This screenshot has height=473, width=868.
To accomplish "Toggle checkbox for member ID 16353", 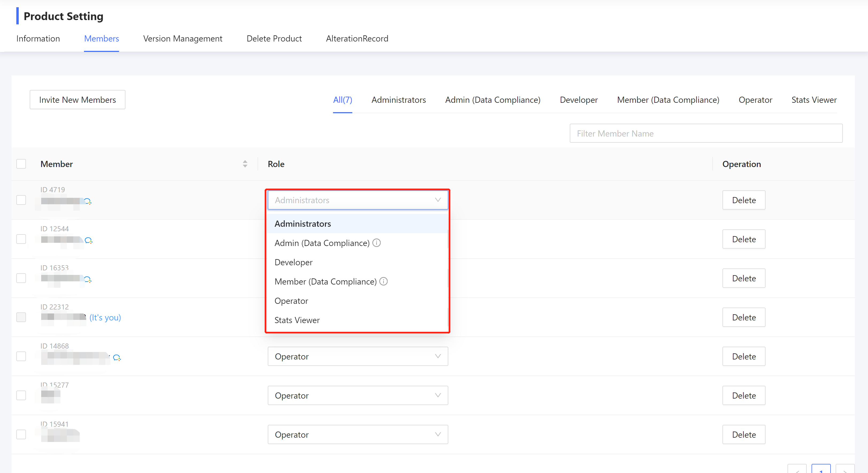I will [21, 278].
